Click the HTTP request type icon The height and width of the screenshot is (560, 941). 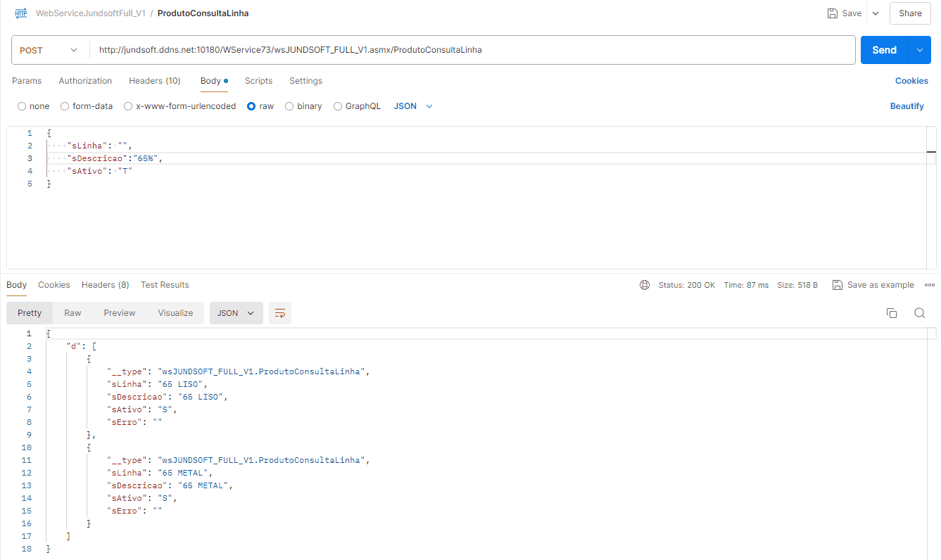pyautogui.click(x=21, y=13)
